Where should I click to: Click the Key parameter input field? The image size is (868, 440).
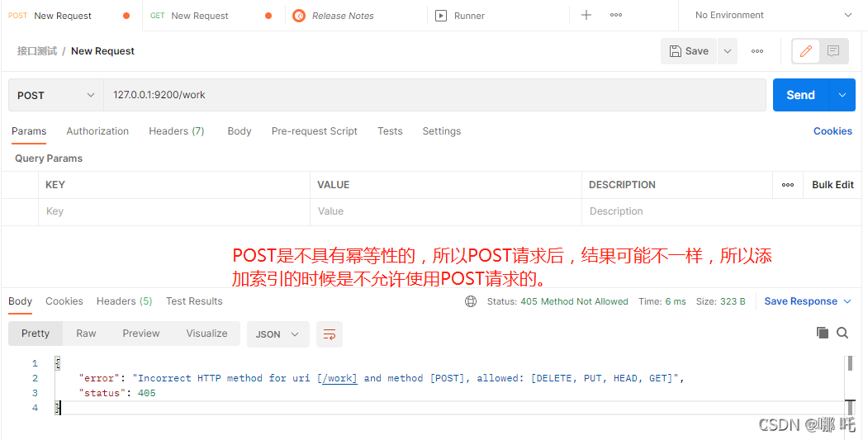(173, 211)
